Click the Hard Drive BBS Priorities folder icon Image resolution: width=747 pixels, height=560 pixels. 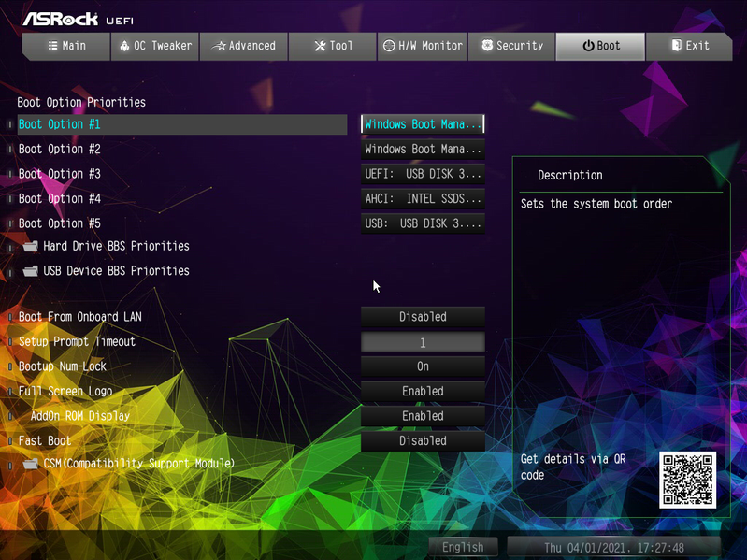(31, 246)
